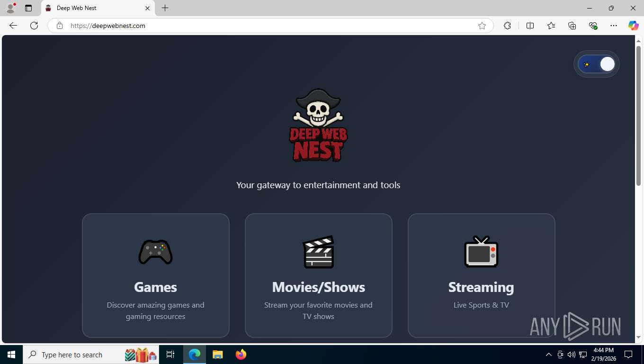This screenshot has height=364, width=644.
Task: Click the address bar URL field
Action: (x=270, y=26)
